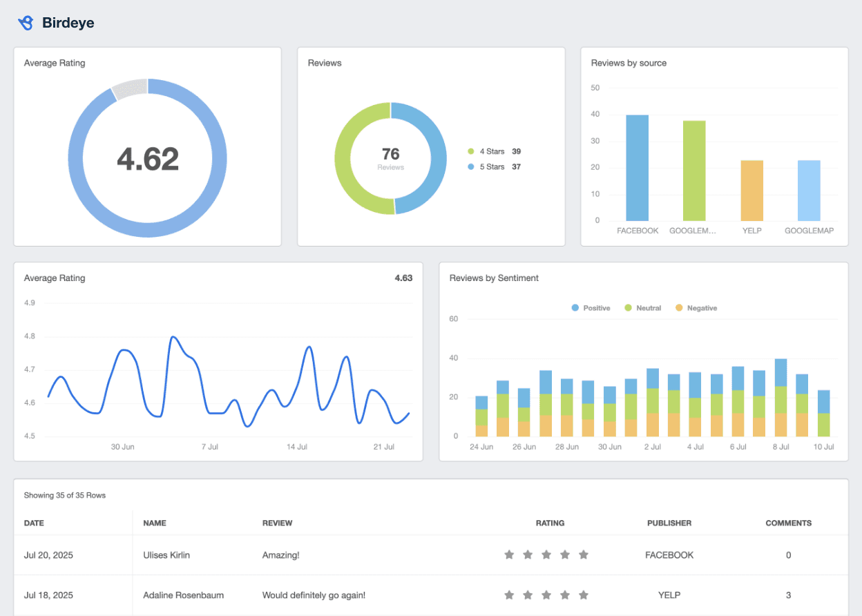862x616 pixels.
Task: Select the FACEBOOK bar in Reviews by source
Action: tap(637, 166)
